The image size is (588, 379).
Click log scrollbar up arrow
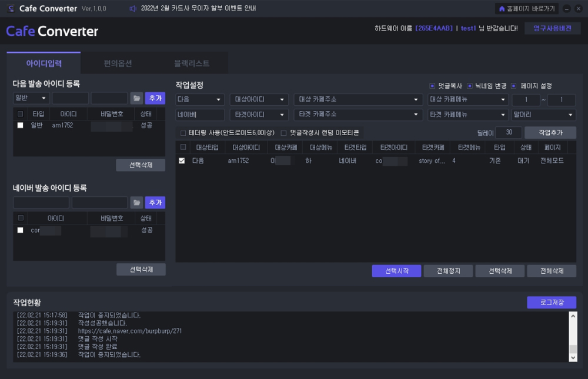tap(573, 316)
